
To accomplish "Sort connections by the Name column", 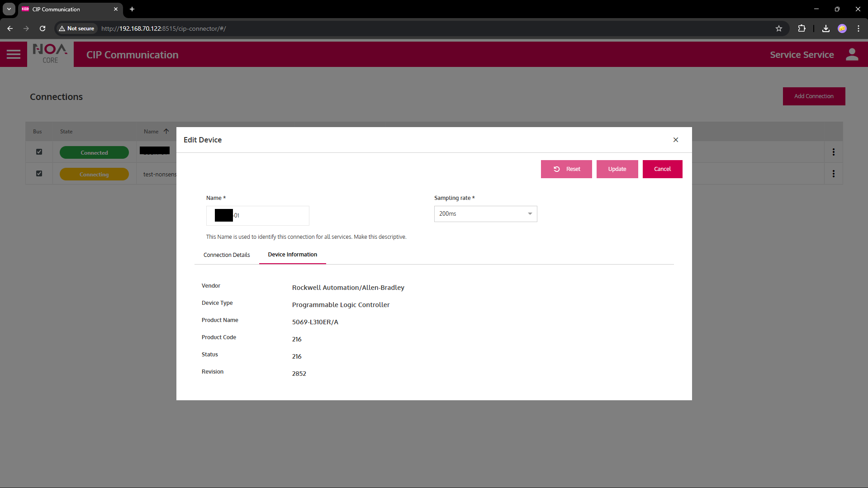I will point(152,132).
